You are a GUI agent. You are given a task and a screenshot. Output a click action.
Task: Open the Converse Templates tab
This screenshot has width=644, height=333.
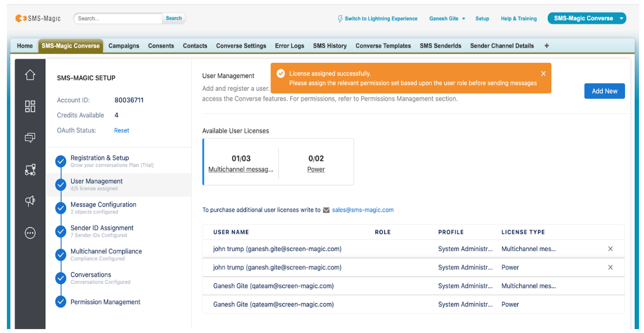pos(383,46)
